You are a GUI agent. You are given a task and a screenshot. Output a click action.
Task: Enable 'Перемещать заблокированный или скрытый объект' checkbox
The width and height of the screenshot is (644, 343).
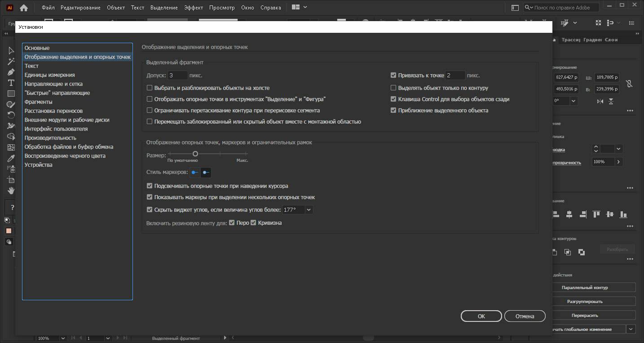[150, 122]
